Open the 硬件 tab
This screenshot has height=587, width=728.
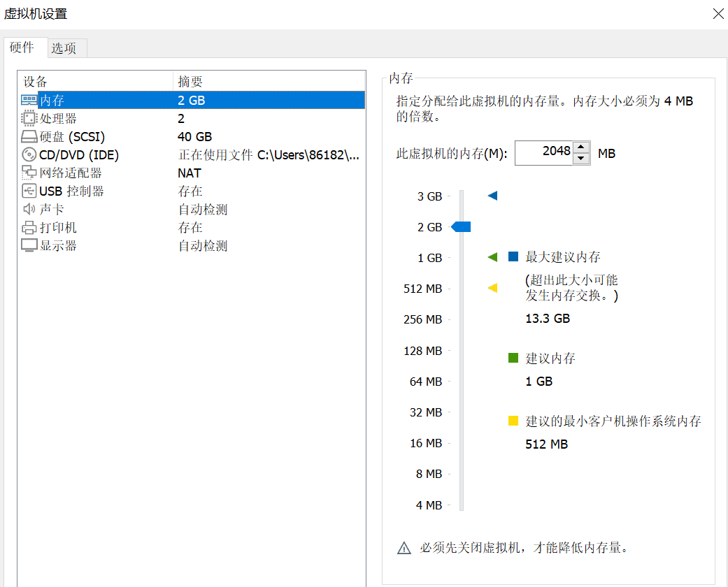(22, 48)
